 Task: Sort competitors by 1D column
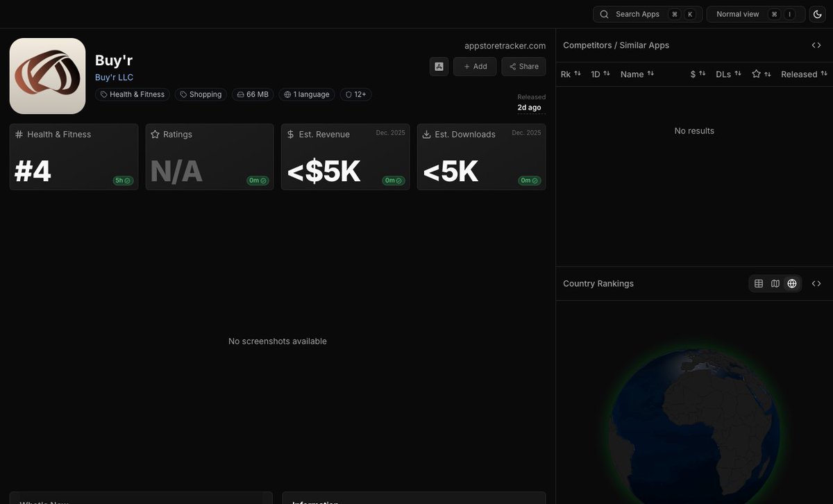[x=600, y=74]
